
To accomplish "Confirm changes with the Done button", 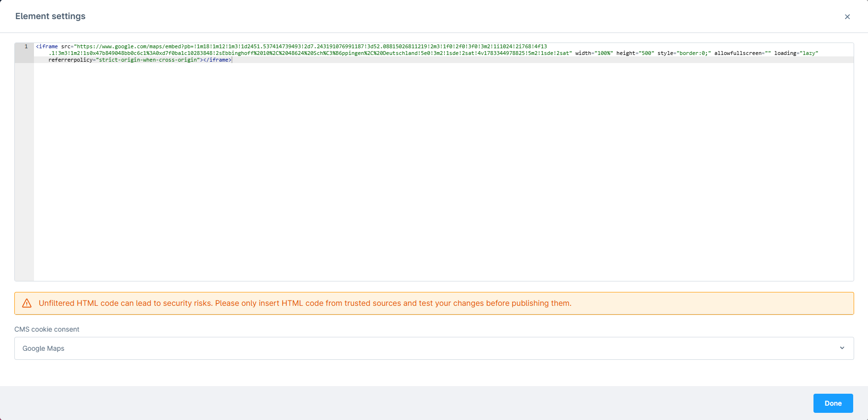I will coord(833,403).
